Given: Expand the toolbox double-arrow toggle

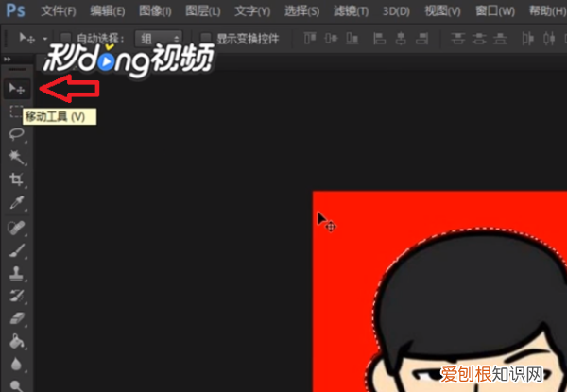Looking at the screenshot, I should coord(7,59).
